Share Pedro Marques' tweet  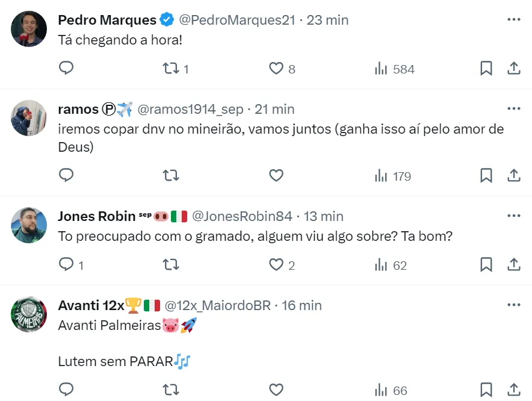[513, 69]
